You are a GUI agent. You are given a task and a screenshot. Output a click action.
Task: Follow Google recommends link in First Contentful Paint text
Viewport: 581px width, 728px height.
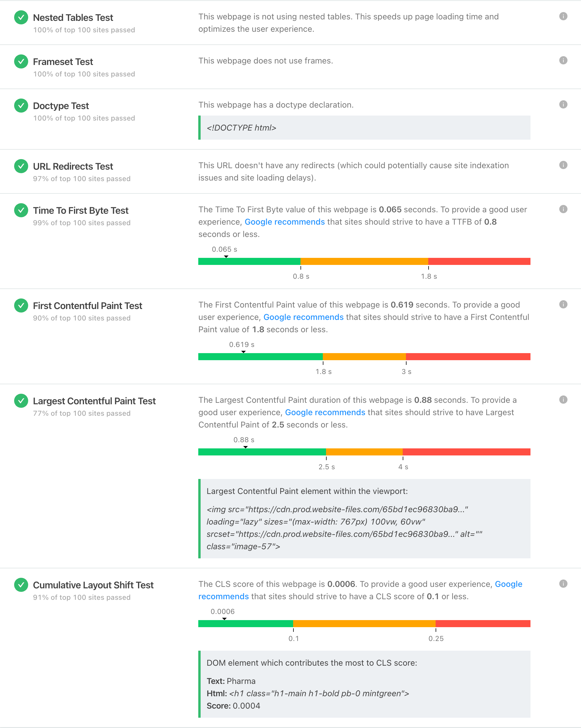(x=303, y=317)
